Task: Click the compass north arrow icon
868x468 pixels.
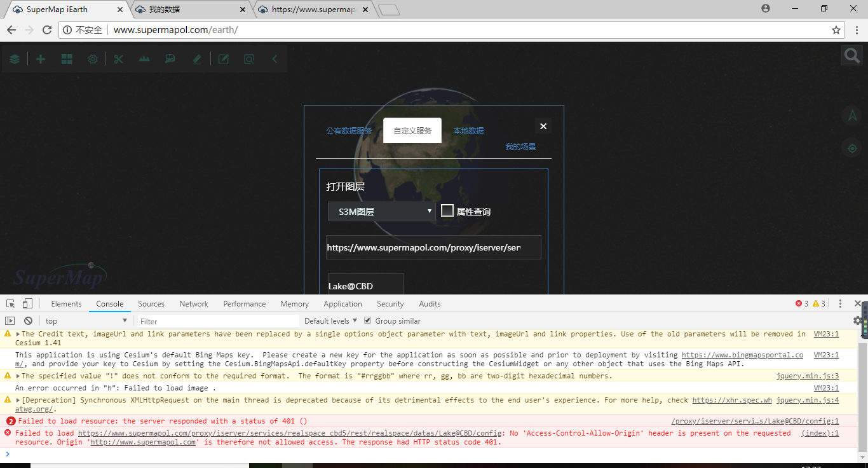Action: point(851,115)
